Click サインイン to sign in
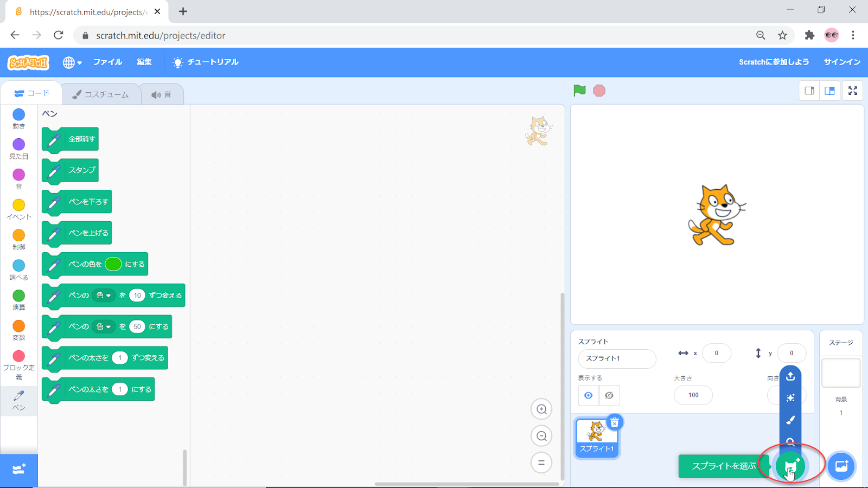The width and height of the screenshot is (868, 488). coord(842,62)
